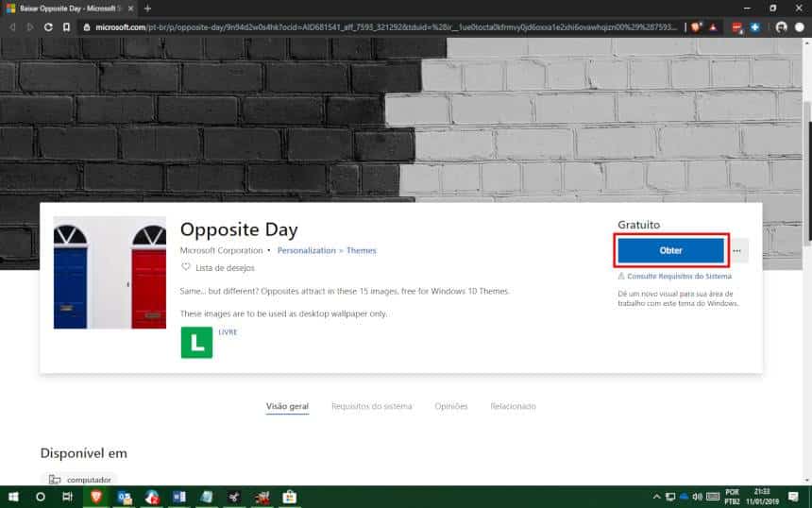Go forward with the browser forward arrow
This screenshot has height=508, width=812.
(30, 27)
